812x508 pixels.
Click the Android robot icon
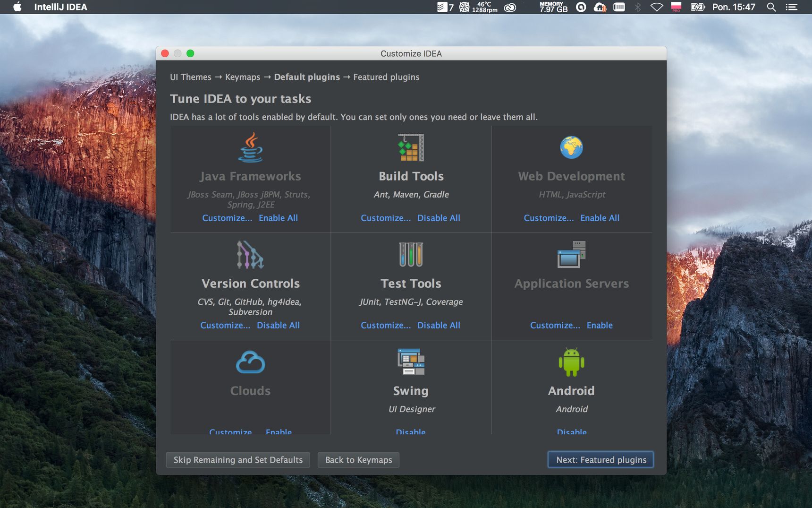(x=571, y=362)
